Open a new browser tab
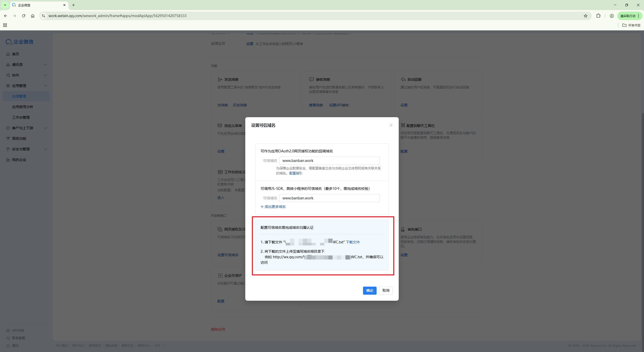This screenshot has height=352, width=644. click(73, 5)
